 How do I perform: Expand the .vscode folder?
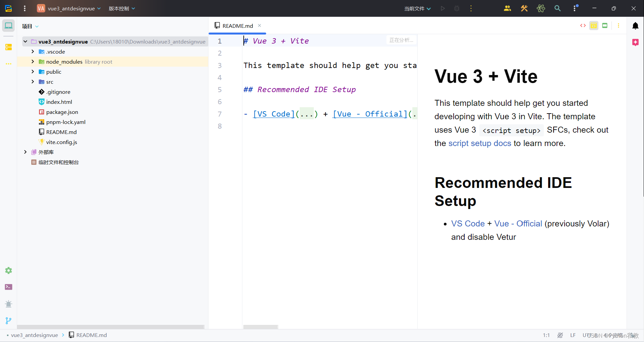(x=33, y=52)
